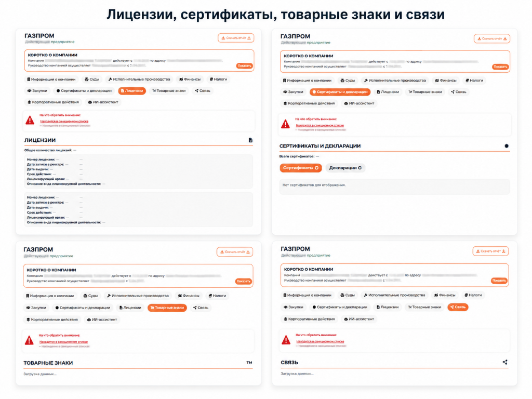This screenshot has height=399, width=532.
Task: Open Налоги tab in the ЛИЦЕНЗИИ card
Action: pos(218,79)
